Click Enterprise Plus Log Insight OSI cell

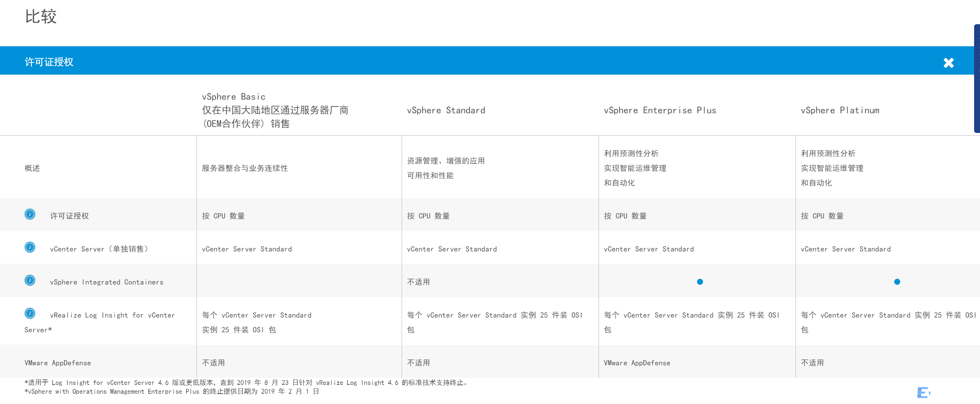point(692,322)
